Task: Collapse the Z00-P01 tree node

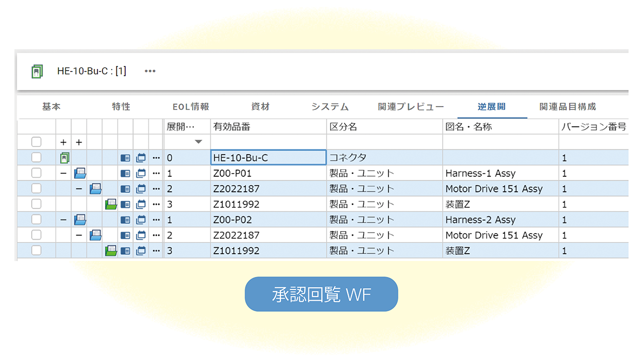Action: point(63,173)
